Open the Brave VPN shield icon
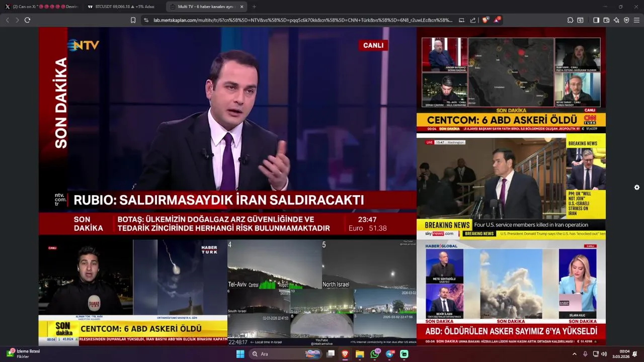 [x=626, y=20]
